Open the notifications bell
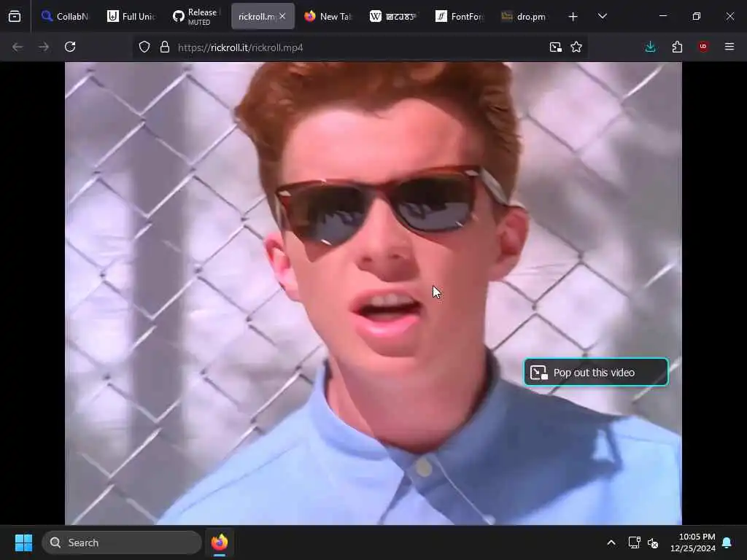Viewport: 747px width, 560px height. [727, 542]
